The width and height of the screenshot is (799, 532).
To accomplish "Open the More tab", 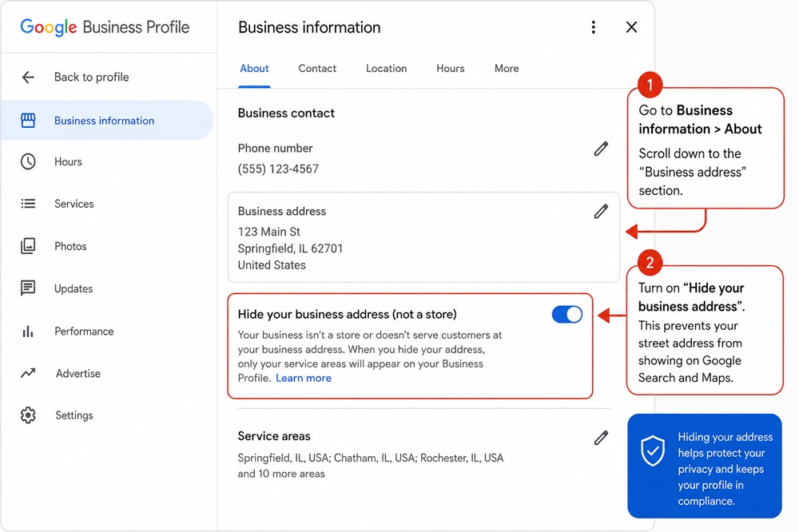I will 507,68.
